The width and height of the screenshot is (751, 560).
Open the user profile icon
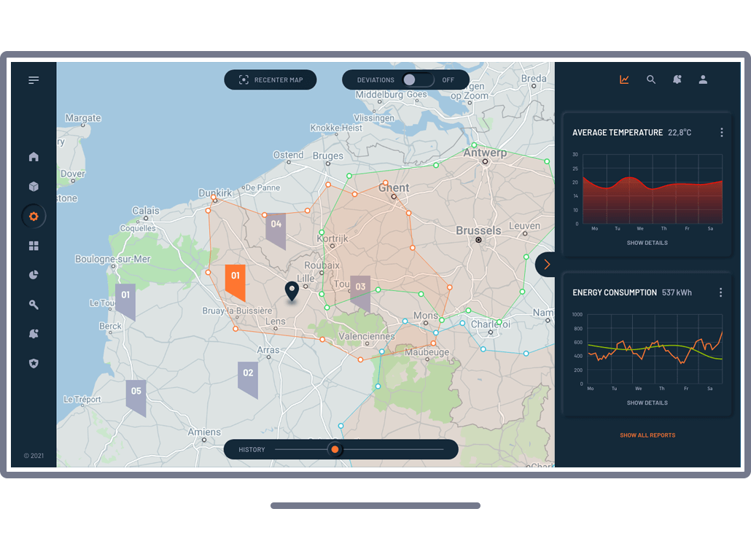(703, 79)
